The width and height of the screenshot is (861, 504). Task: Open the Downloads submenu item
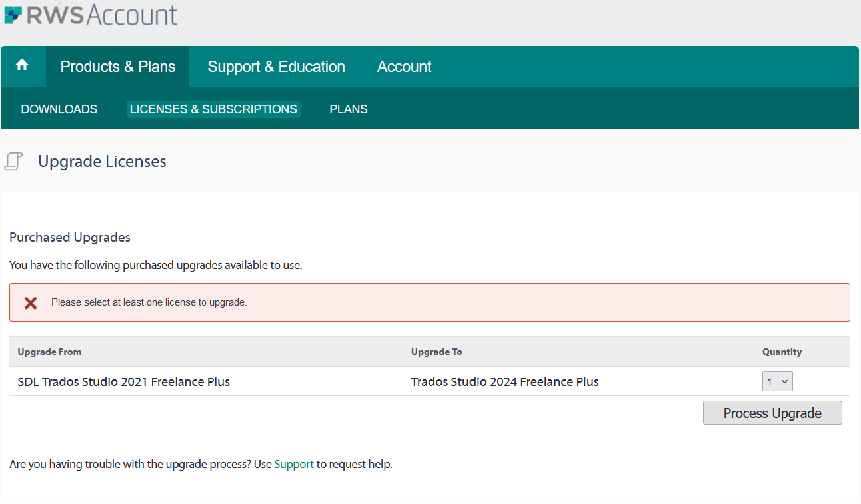point(59,109)
